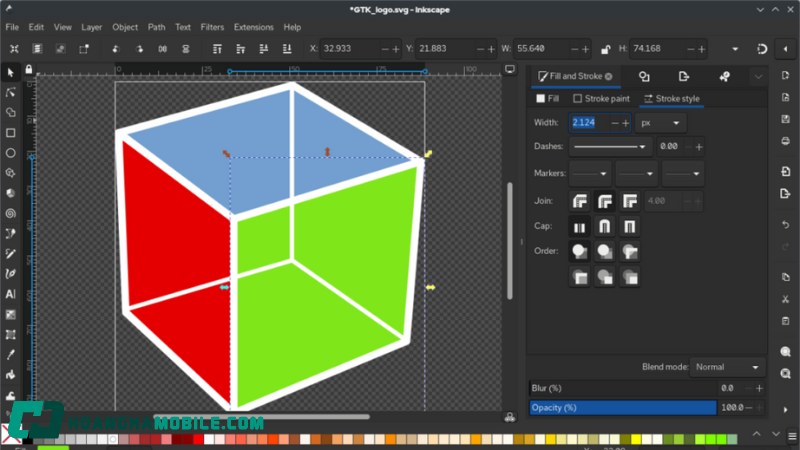Choose the Text tool
800x450 pixels.
tap(11, 294)
